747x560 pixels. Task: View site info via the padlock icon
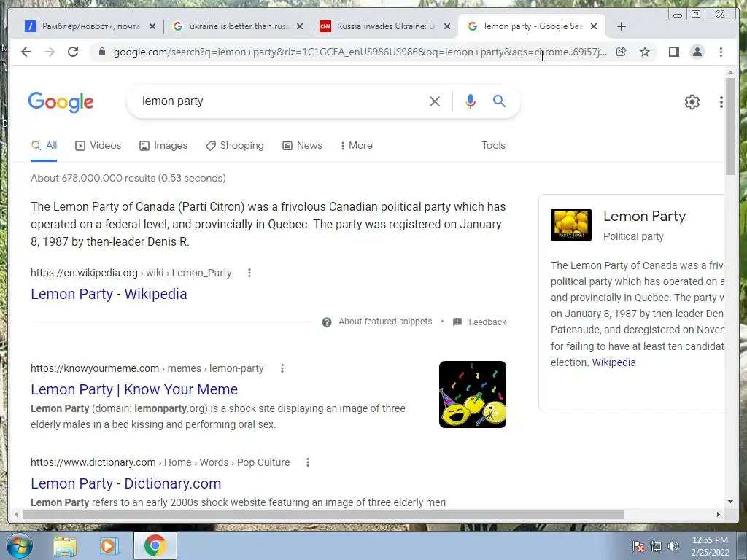pos(101,52)
